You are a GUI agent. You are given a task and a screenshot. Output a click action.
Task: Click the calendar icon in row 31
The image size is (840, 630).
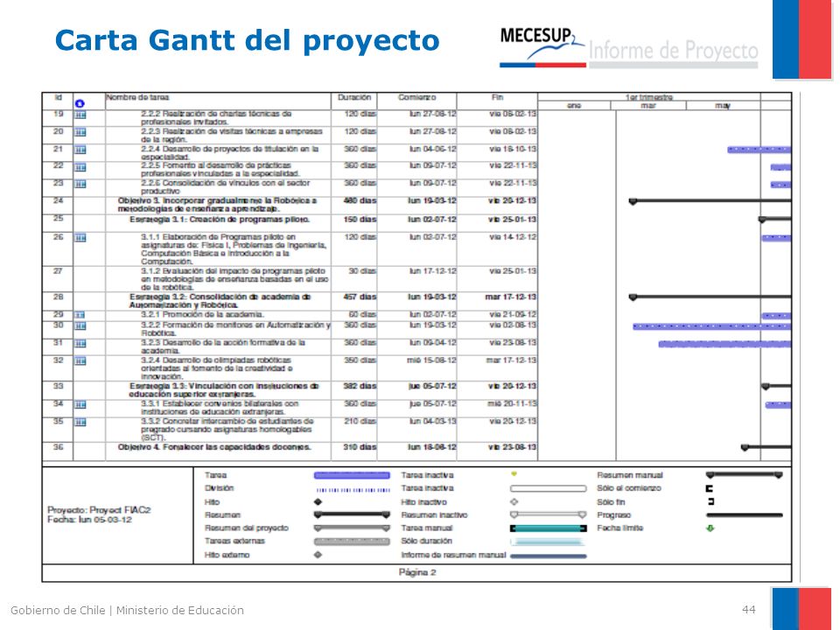coord(80,343)
